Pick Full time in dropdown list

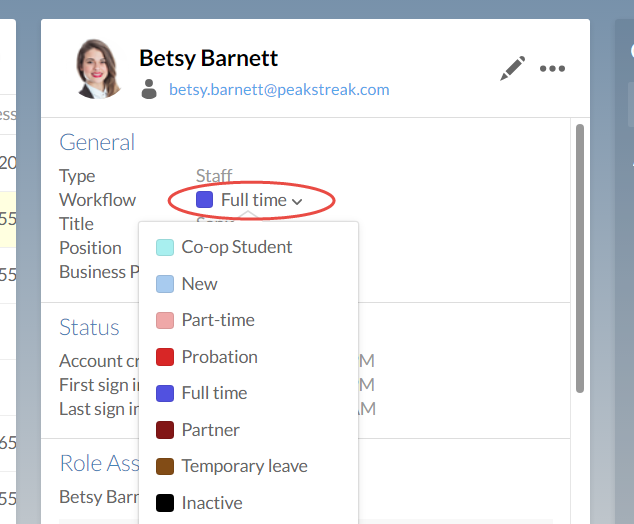(x=214, y=393)
